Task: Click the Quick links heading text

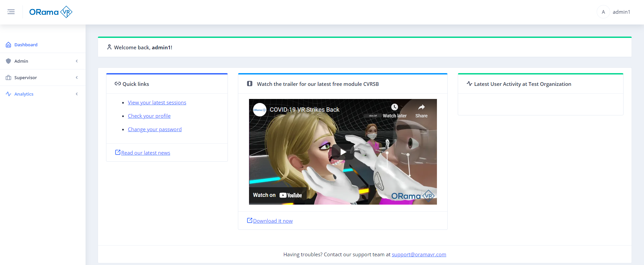Action: [x=136, y=84]
